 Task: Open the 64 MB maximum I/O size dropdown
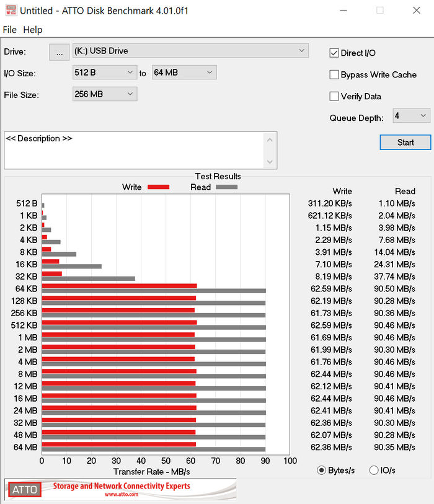pos(184,73)
